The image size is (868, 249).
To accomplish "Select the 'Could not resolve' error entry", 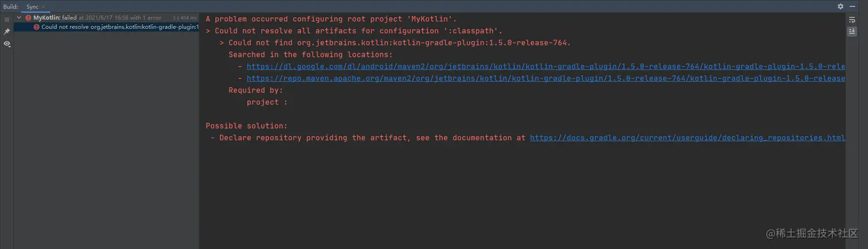I will coord(107,27).
